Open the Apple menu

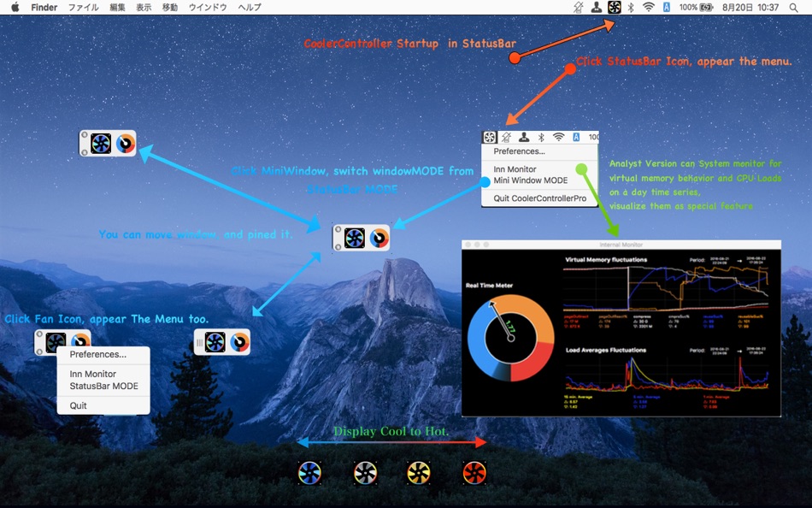[15, 7]
